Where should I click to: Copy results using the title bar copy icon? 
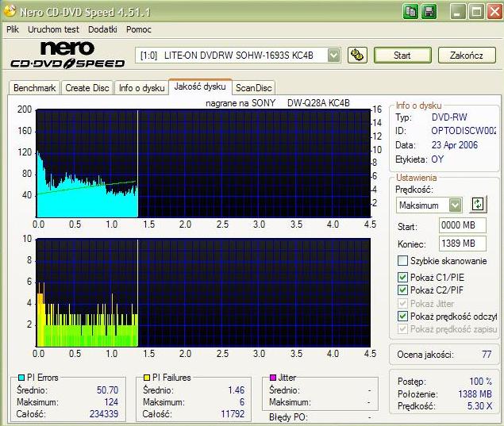pos(411,12)
